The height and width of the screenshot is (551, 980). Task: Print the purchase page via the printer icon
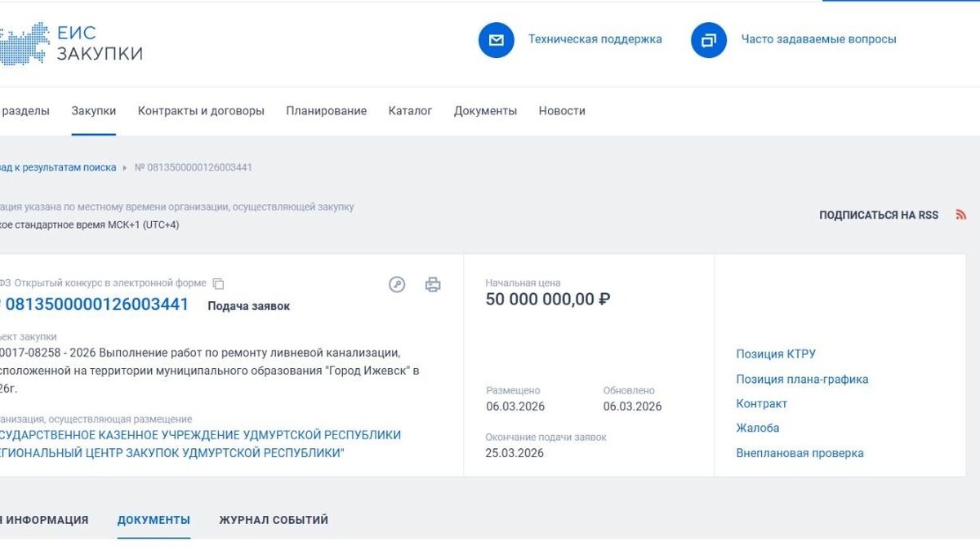[433, 285]
